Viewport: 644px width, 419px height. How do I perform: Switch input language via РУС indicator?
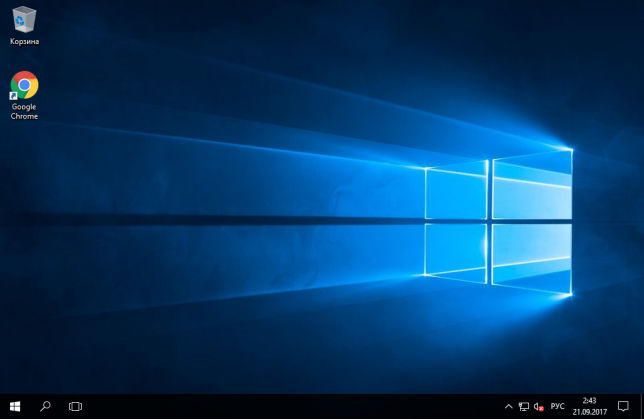(557, 406)
